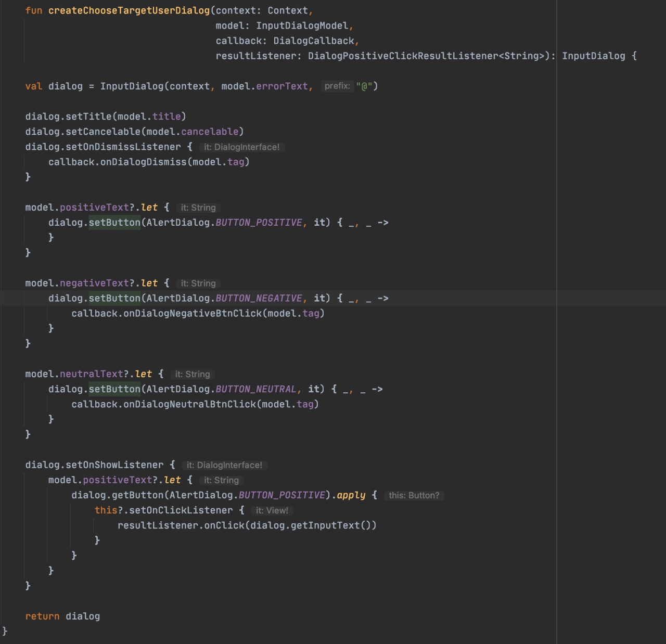Click the val keyword
The width and height of the screenshot is (666, 644).
[34, 86]
